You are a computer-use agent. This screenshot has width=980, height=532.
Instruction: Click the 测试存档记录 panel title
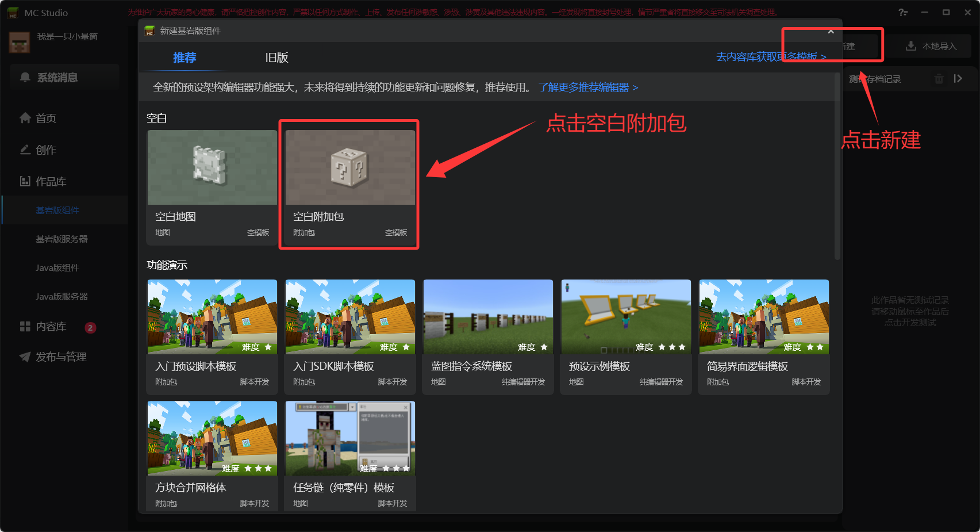tap(875, 79)
